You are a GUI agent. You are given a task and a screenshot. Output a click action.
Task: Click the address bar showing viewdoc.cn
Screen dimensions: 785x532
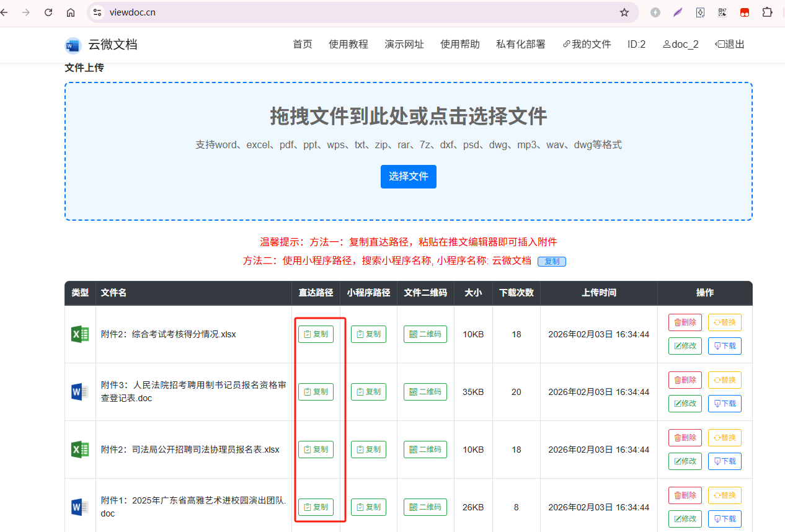coord(360,12)
